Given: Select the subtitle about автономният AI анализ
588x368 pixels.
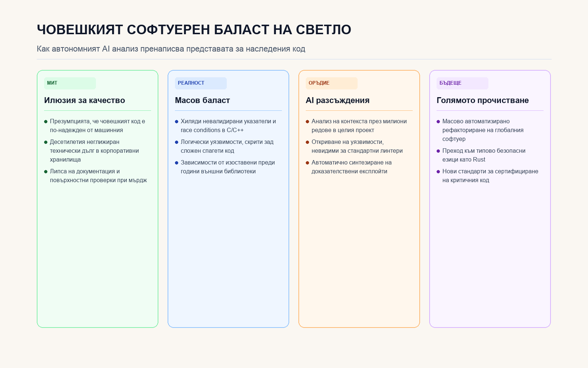Looking at the screenshot, I should (171, 49).
